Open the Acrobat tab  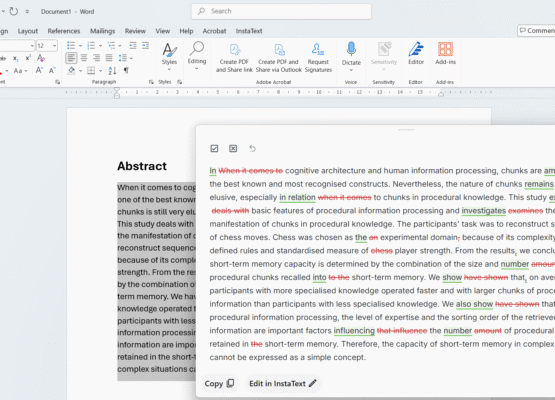tap(214, 31)
